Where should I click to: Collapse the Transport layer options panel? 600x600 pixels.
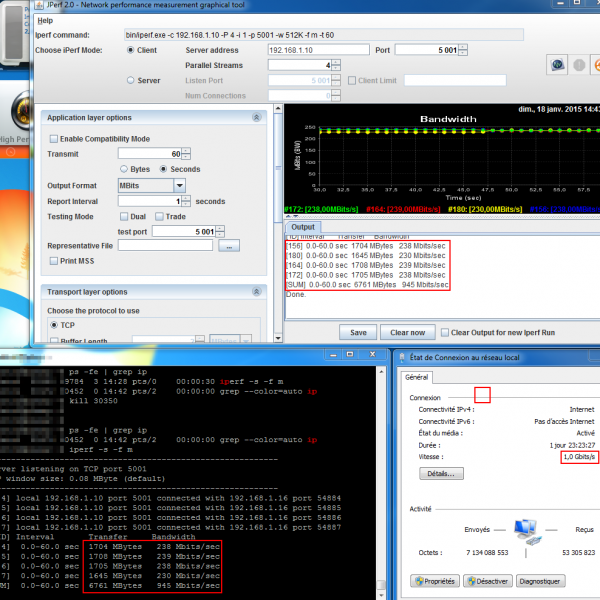click(x=255, y=292)
